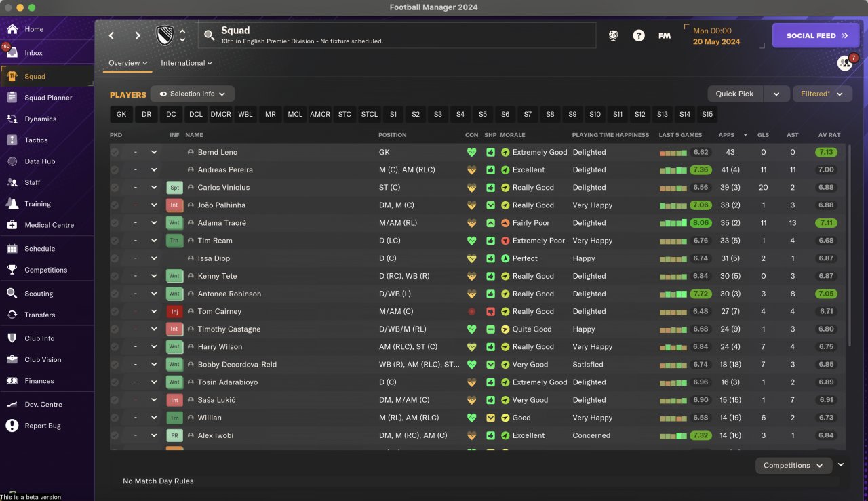The width and height of the screenshot is (868, 501).
Task: Open the FM menu in the top bar
Action: click(x=665, y=35)
